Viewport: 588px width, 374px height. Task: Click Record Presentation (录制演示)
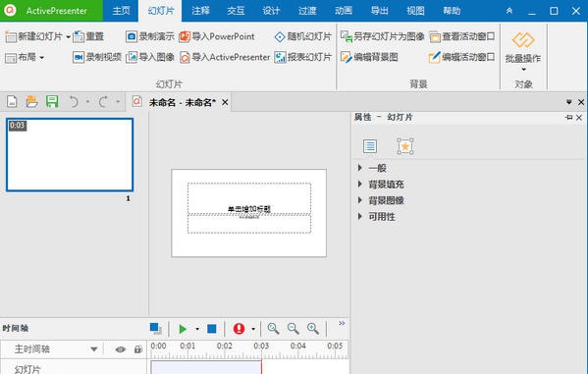[x=150, y=36]
